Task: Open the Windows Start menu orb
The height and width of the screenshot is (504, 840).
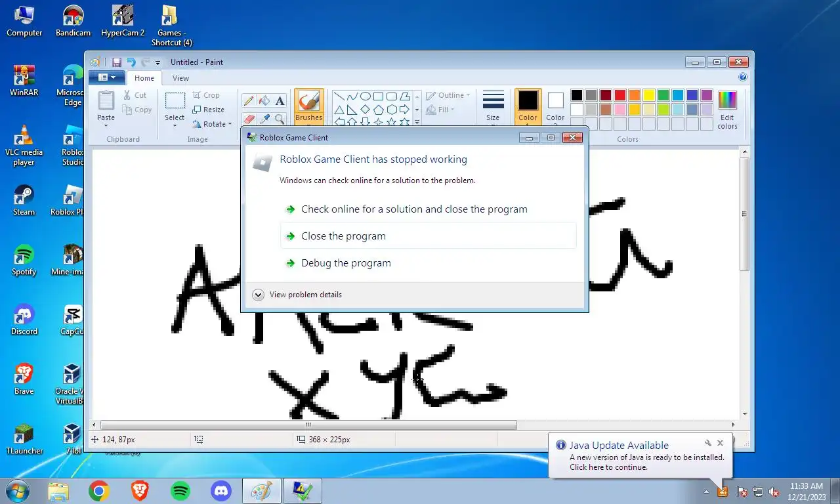Action: point(17,490)
